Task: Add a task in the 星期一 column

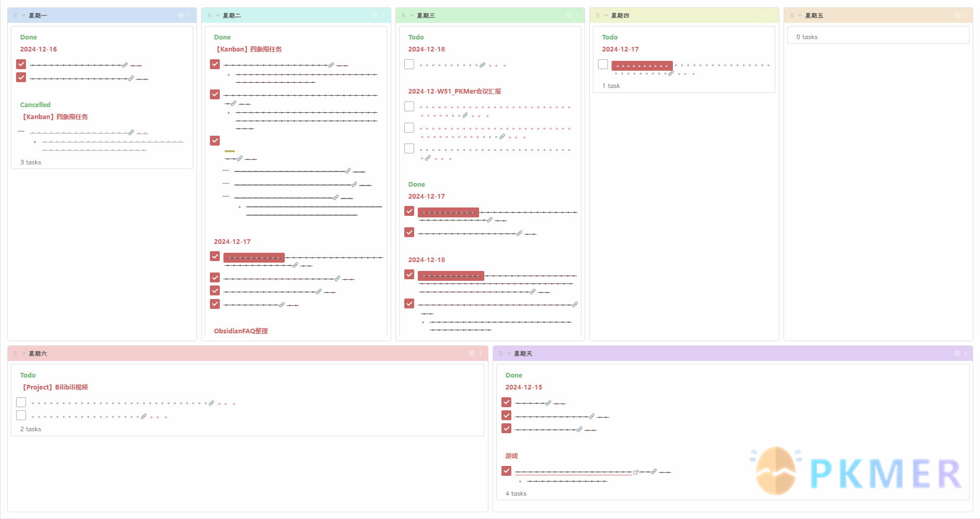Action: pos(181,16)
